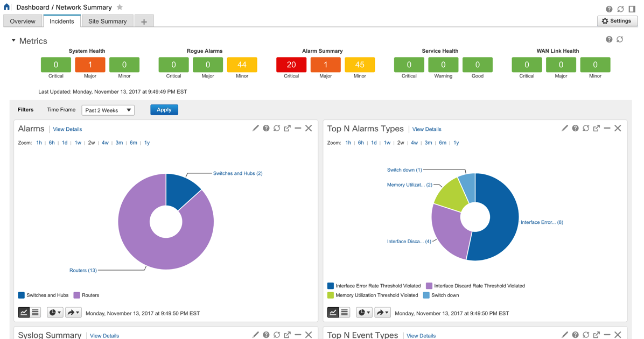
Task: Open View Details link for Alarms
Action: [67, 129]
